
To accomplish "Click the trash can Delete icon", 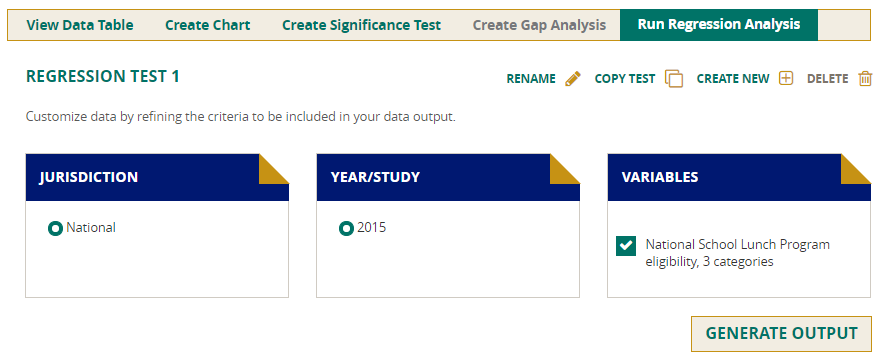I will pos(865,79).
